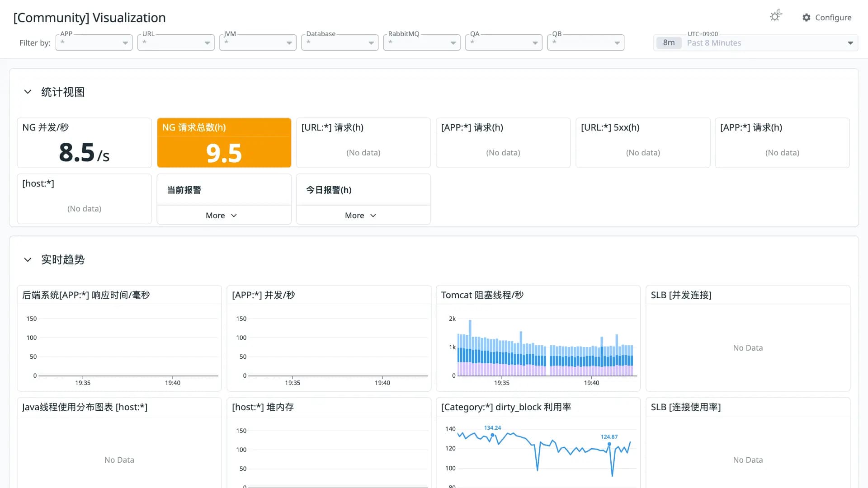The height and width of the screenshot is (488, 868).
Task: Click the [host:*] 堆内存 chart title
Action: click(x=263, y=407)
